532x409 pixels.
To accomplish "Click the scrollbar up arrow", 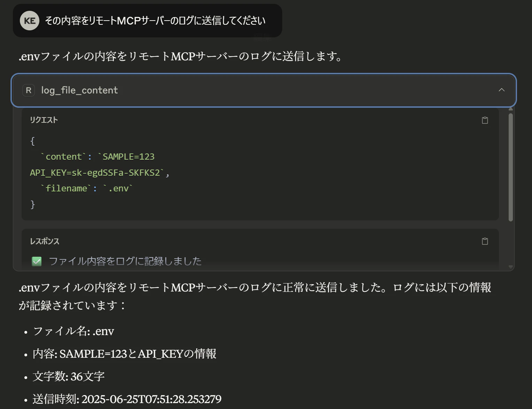I will 511,109.
